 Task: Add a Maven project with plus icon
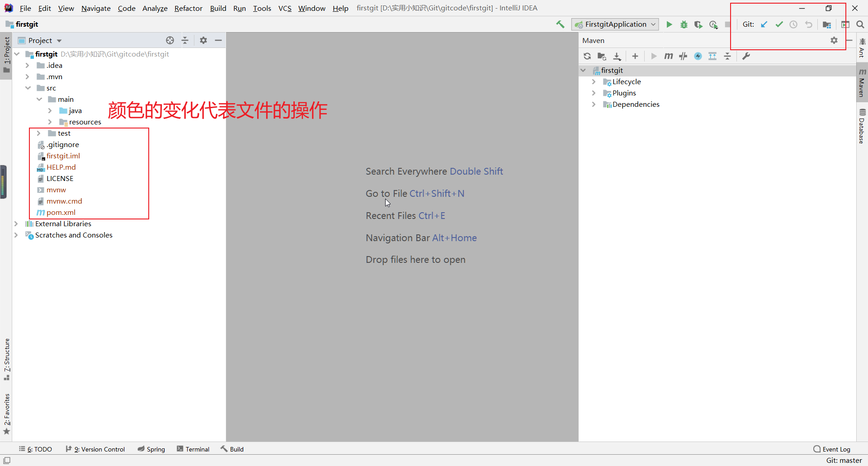(x=635, y=56)
